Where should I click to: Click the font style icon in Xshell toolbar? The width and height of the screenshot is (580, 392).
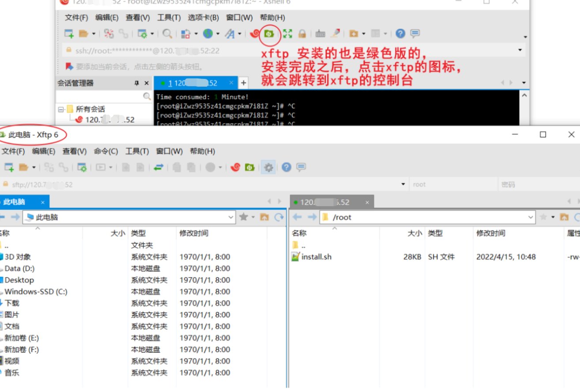230,34
